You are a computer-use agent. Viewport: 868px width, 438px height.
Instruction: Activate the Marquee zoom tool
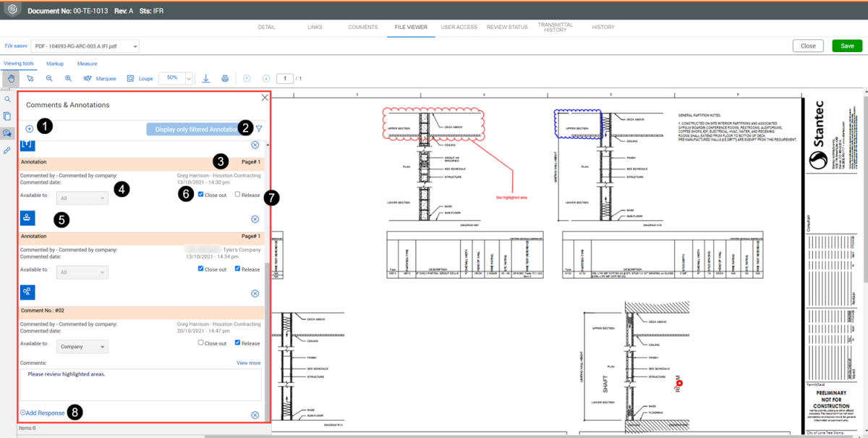click(x=100, y=78)
